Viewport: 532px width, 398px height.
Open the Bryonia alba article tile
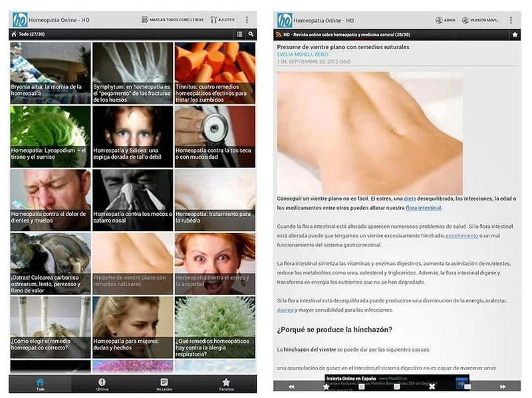pyautogui.click(x=51, y=73)
